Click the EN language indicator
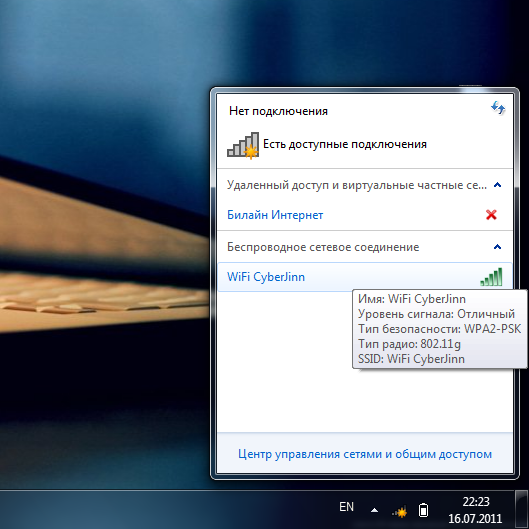Image resolution: width=529 pixels, height=529 pixels. click(x=346, y=507)
